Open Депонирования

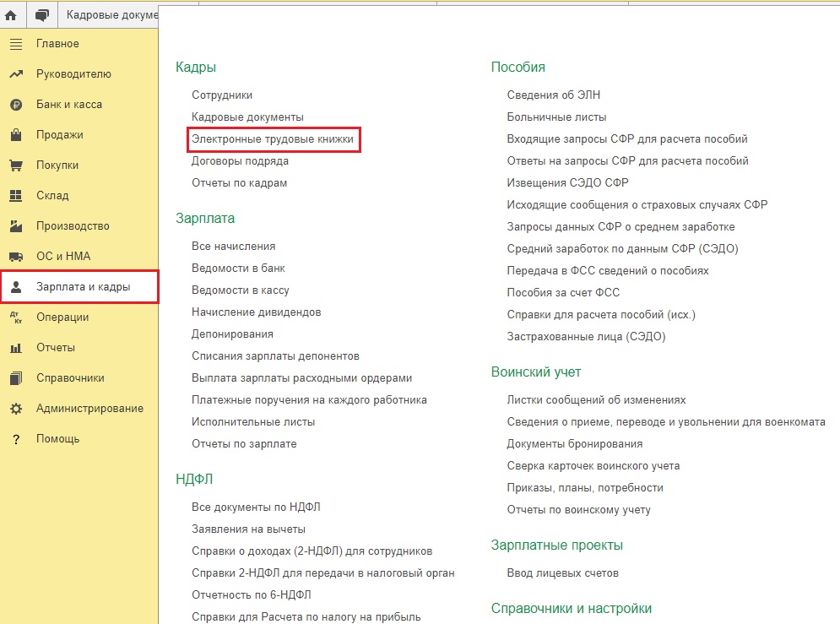pyautogui.click(x=232, y=334)
